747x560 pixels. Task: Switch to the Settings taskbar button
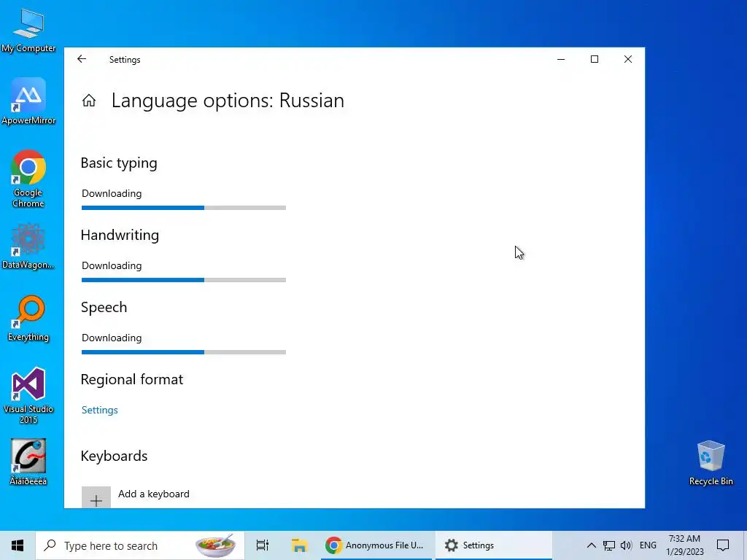[x=494, y=545]
